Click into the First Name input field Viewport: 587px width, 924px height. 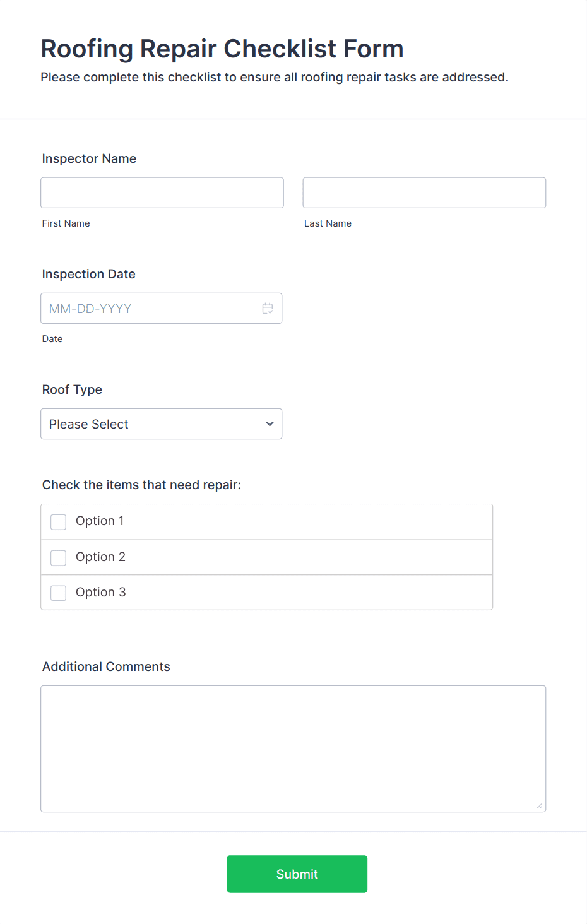click(162, 192)
